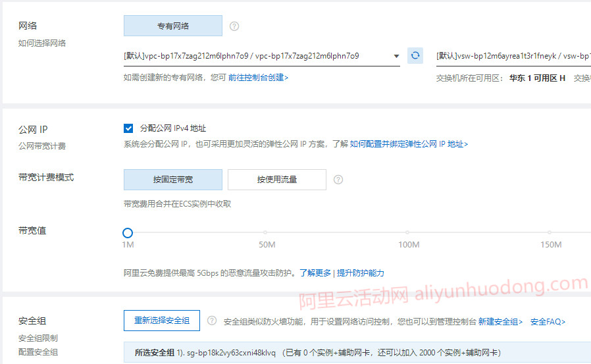Viewport: 591px width, 364px height.
Task: Select 按固定带宽 billing mode
Action: pos(173,180)
